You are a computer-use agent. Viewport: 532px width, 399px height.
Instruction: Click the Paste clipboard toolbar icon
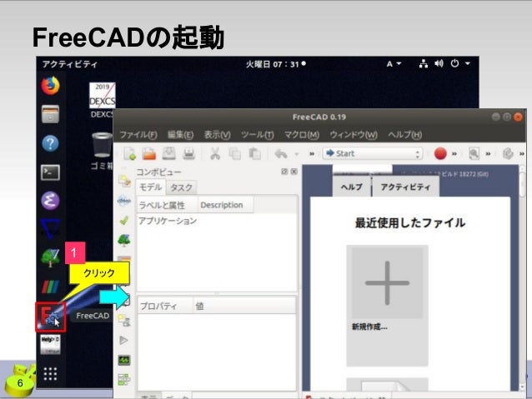255,153
